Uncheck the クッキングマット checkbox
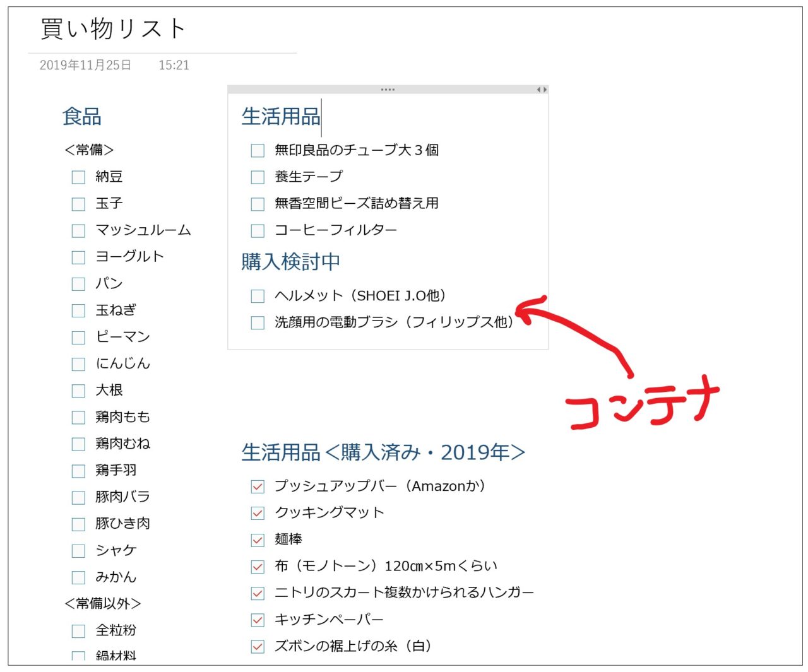Viewport: 808px width, 672px height. [x=258, y=513]
